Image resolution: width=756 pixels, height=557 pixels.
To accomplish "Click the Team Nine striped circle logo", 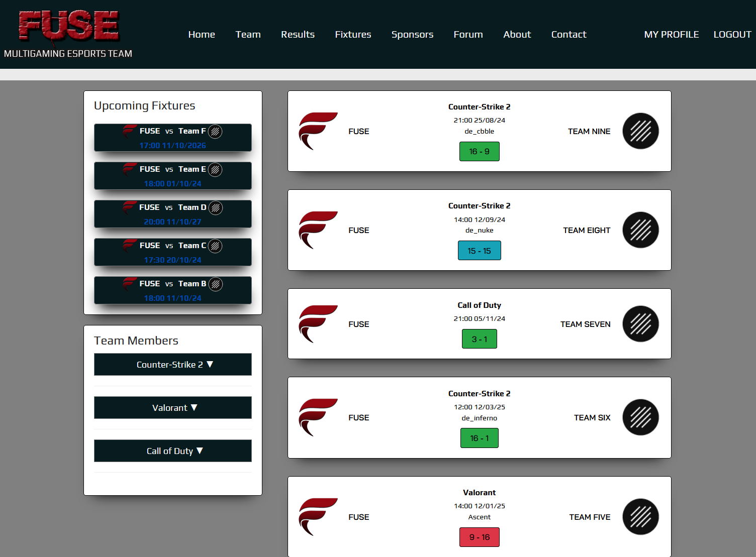I will 640,131.
